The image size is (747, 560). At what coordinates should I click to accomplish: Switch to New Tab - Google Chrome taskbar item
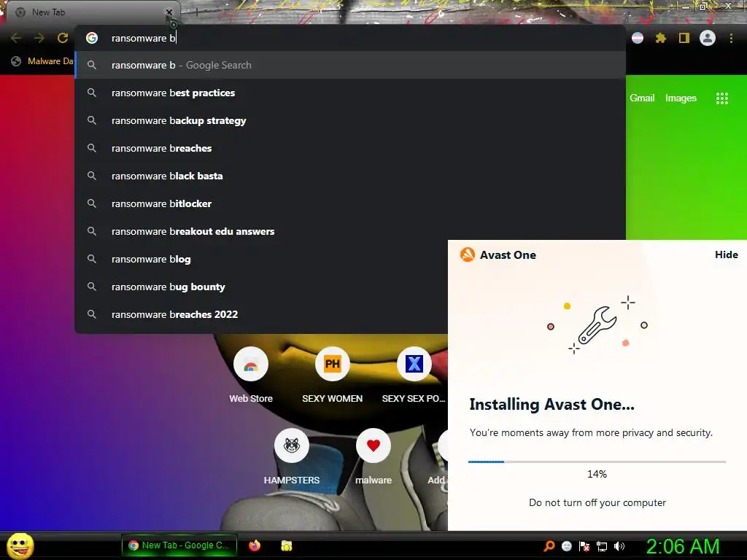pos(179,545)
